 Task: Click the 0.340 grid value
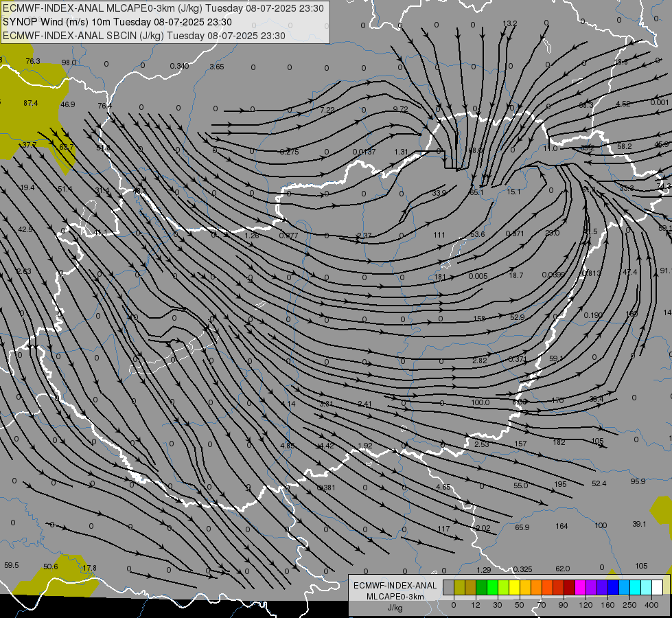pos(179,66)
